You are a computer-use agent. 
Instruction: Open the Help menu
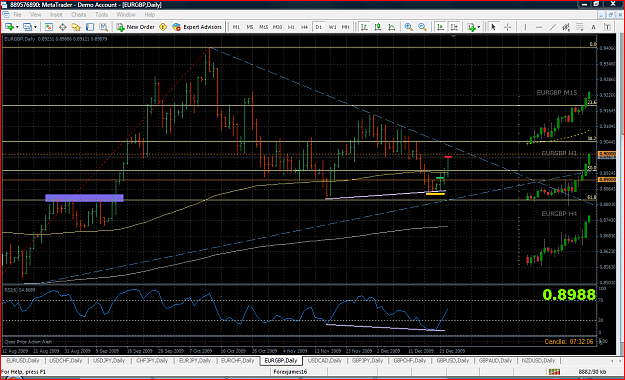pyautogui.click(x=150, y=15)
